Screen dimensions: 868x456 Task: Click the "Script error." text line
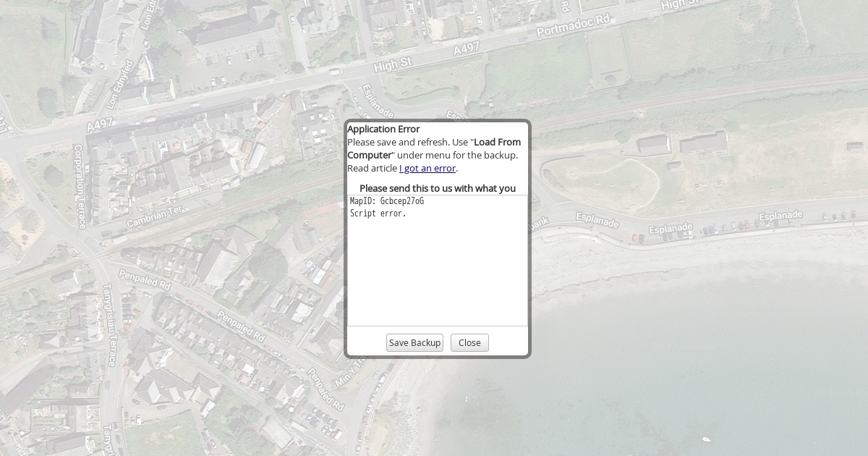point(378,214)
